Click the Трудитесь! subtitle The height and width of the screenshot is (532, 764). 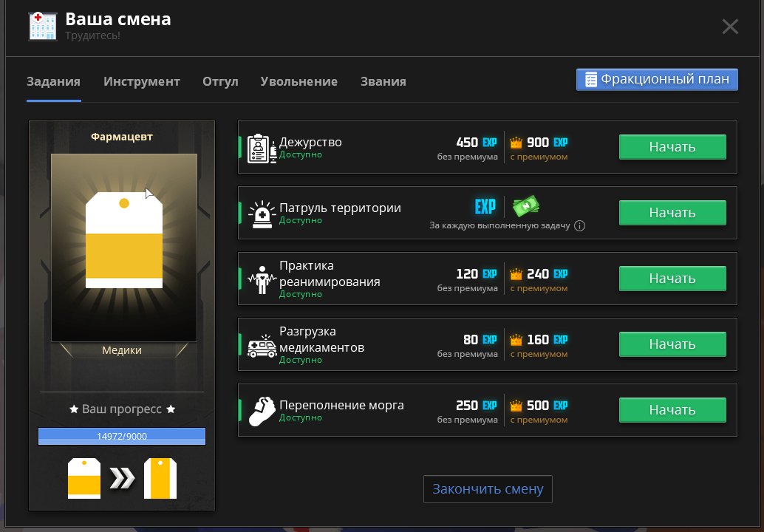[x=92, y=35]
